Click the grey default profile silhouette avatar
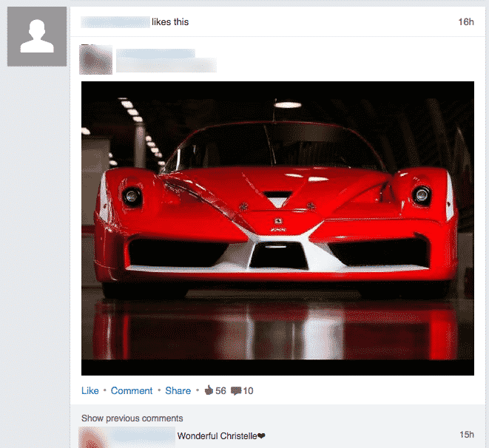Viewport: 489px width, 448px height. tap(37, 36)
